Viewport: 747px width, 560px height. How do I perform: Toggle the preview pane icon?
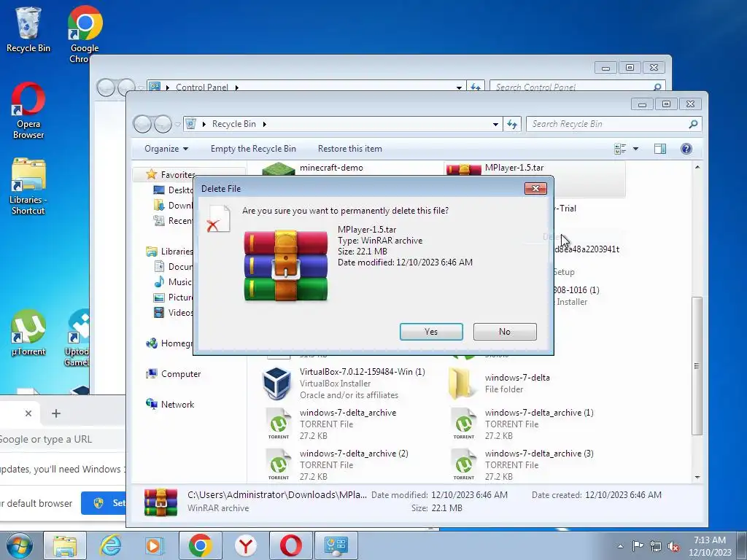pyautogui.click(x=659, y=149)
